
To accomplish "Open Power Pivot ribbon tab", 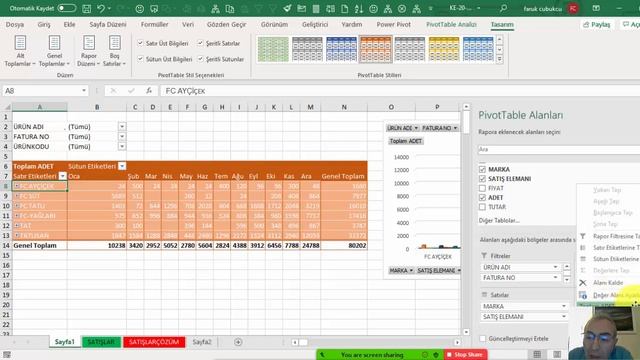I will (x=393, y=24).
